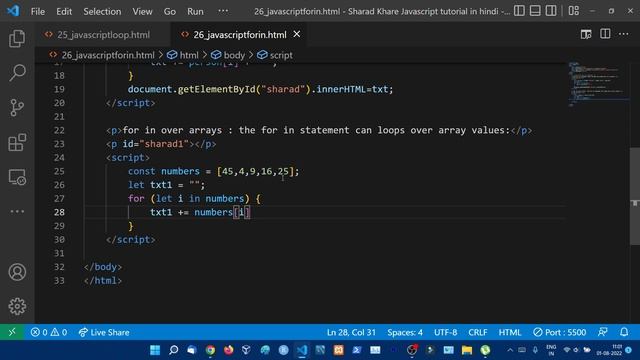640x360 pixels.
Task: Click line number 25 in gutter
Action: click(59, 171)
